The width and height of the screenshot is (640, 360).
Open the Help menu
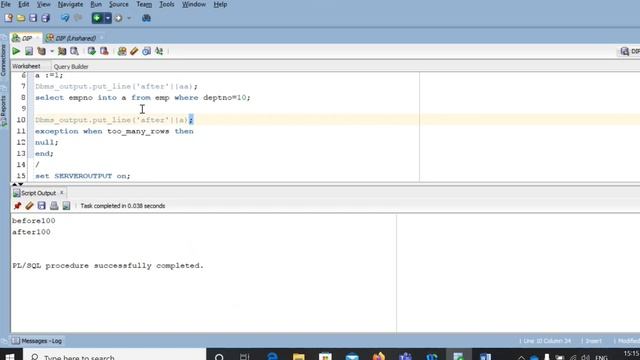(220, 4)
